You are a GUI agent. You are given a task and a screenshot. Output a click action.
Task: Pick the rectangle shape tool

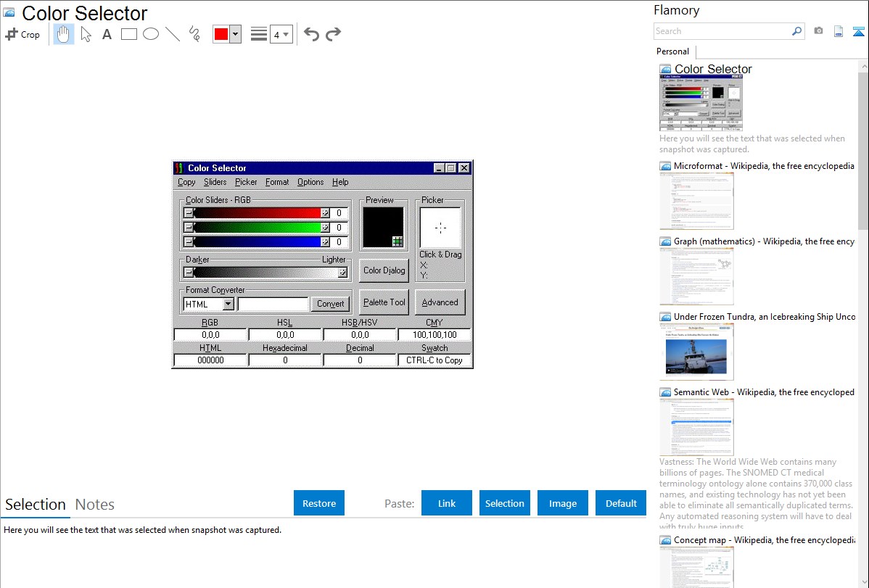pos(128,34)
